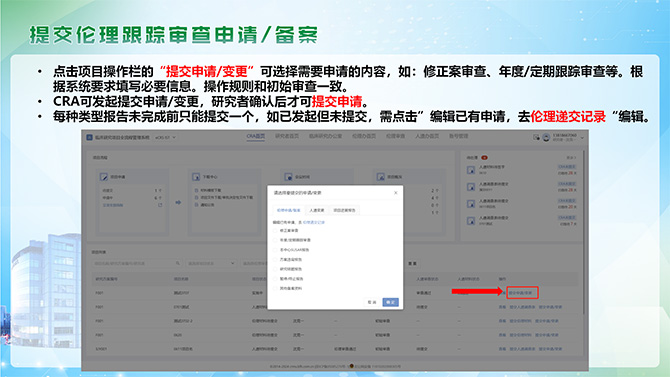Click the blue arrow between workflow cards
The image size is (670, 377).
point(178,202)
